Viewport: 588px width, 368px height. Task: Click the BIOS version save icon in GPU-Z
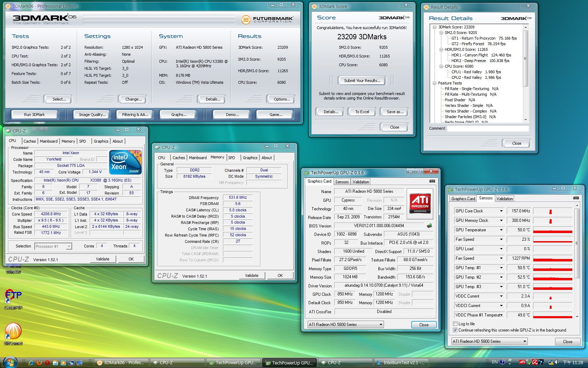pos(429,226)
